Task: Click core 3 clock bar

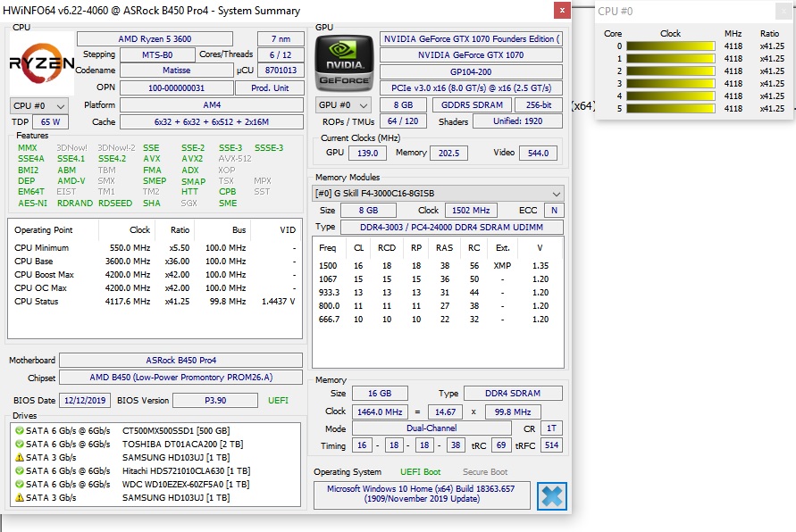Action: point(671,84)
